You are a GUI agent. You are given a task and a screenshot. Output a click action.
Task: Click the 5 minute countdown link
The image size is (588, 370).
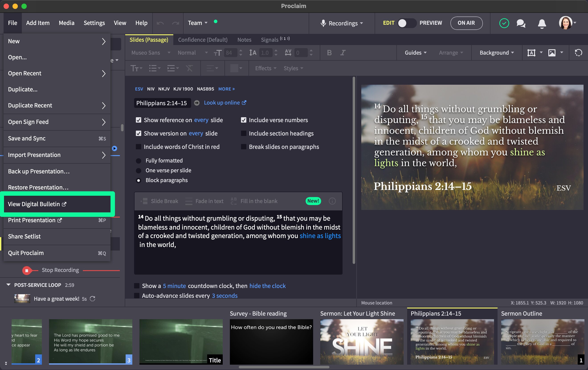(x=174, y=286)
